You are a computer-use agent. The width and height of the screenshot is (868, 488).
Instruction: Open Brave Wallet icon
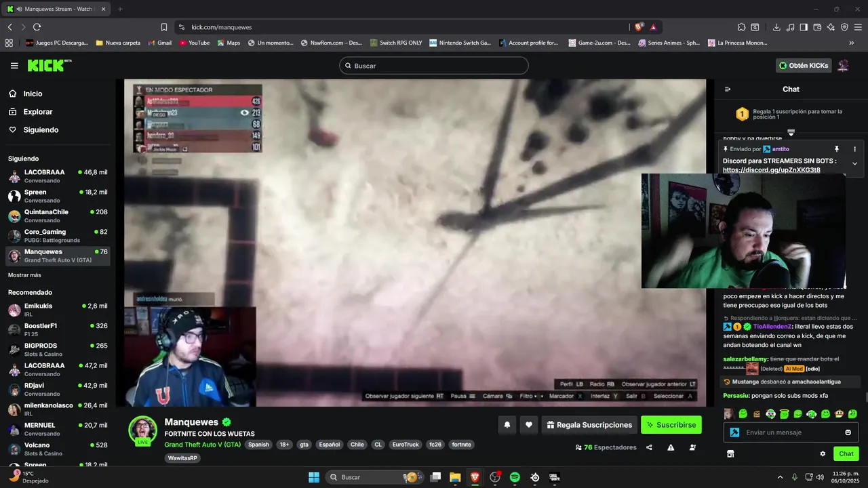(817, 27)
